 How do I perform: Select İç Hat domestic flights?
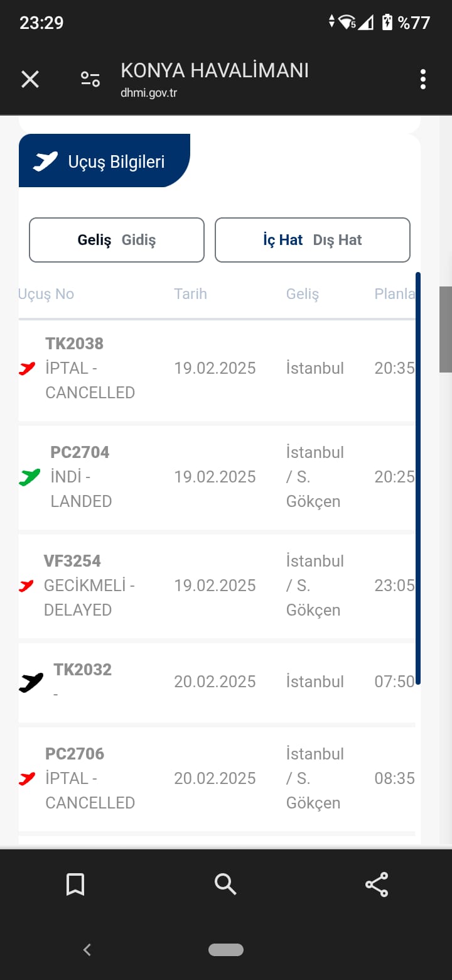point(283,240)
